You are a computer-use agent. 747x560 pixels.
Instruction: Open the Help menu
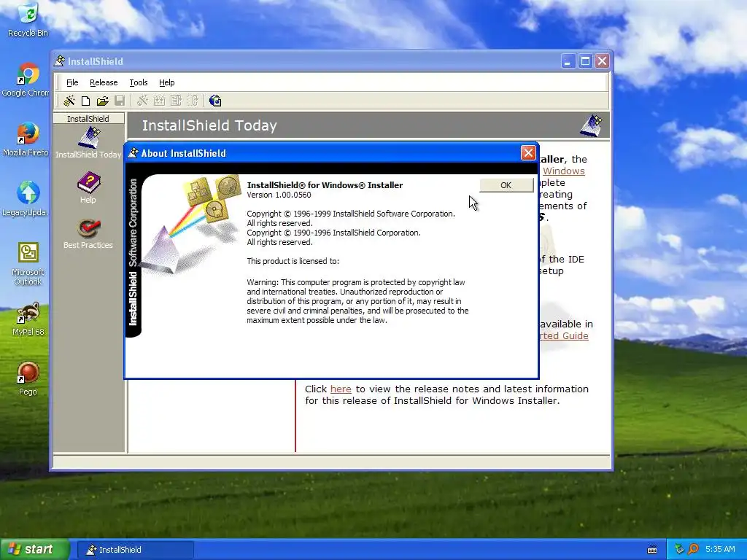click(167, 82)
